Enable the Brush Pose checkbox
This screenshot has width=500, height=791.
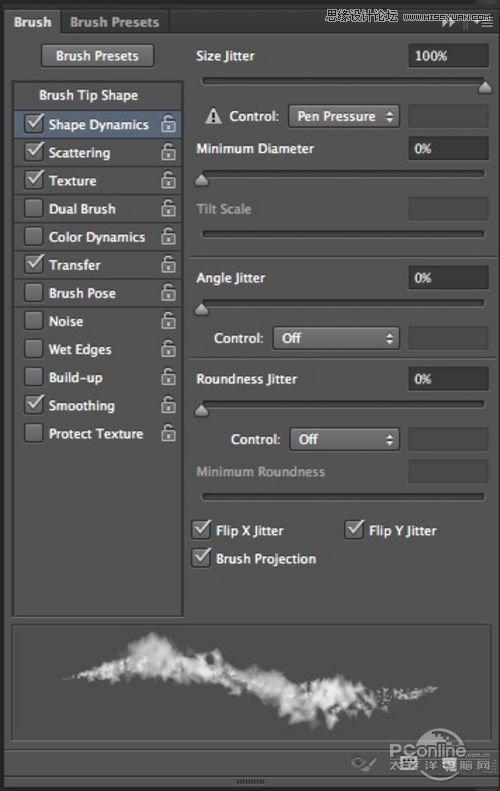34,292
